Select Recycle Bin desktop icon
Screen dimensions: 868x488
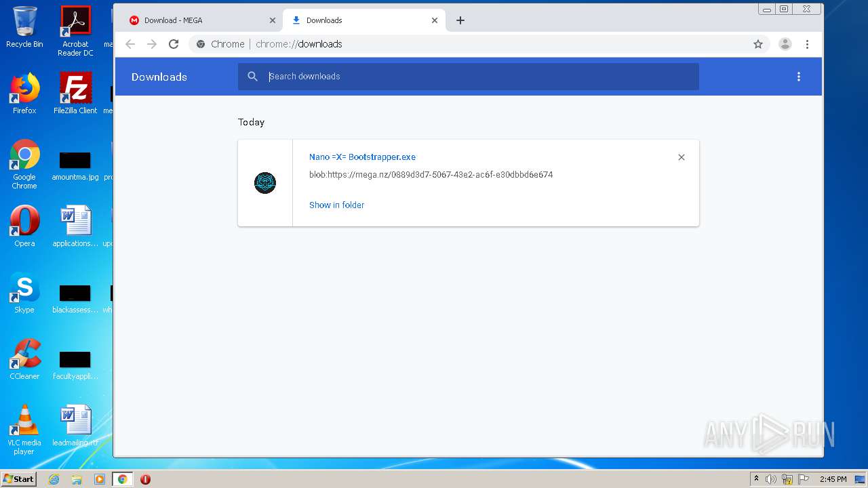24,27
